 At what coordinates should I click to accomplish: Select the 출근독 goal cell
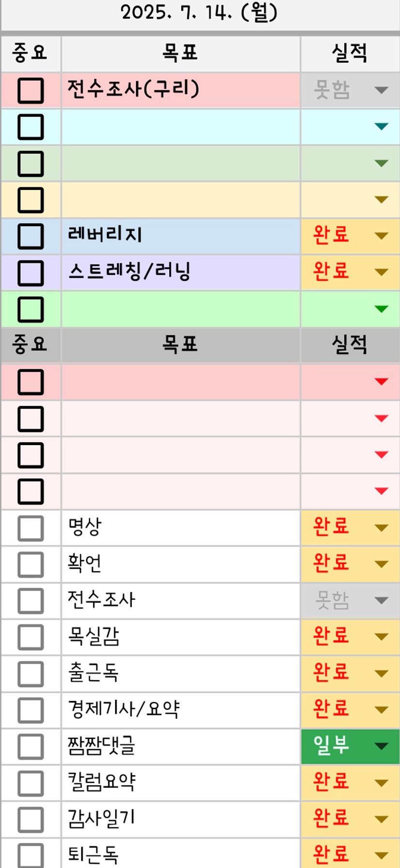pos(180,673)
